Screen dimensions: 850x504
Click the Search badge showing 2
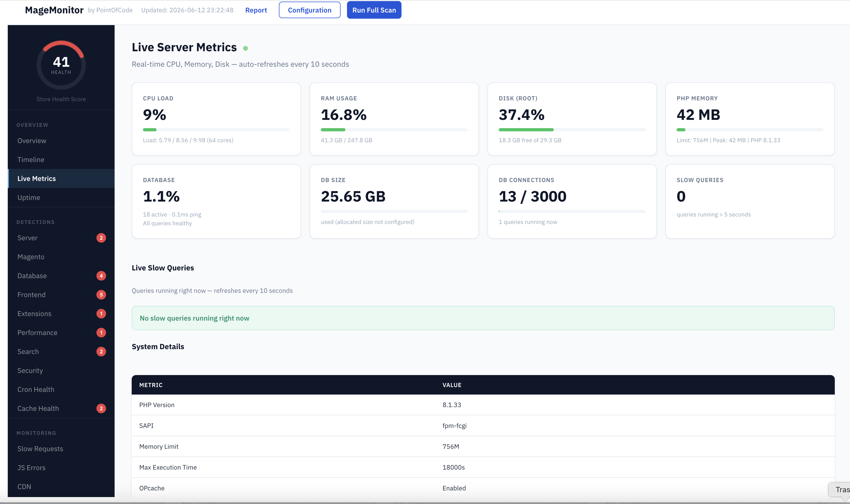tap(101, 352)
